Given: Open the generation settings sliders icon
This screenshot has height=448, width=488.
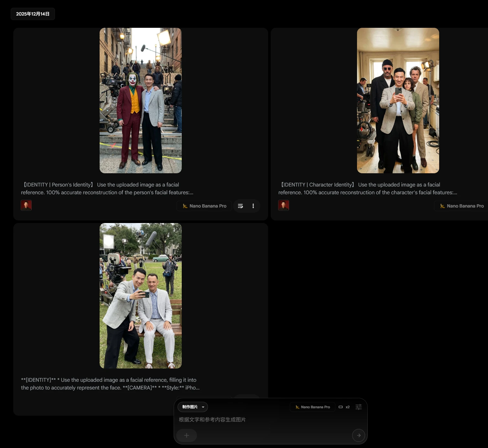Looking at the screenshot, I should coord(359,407).
